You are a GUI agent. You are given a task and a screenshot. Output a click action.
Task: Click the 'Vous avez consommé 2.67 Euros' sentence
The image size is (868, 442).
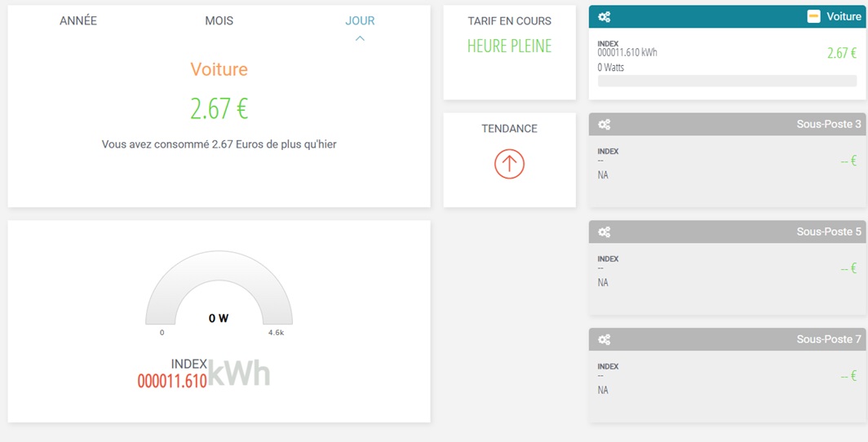tap(219, 144)
